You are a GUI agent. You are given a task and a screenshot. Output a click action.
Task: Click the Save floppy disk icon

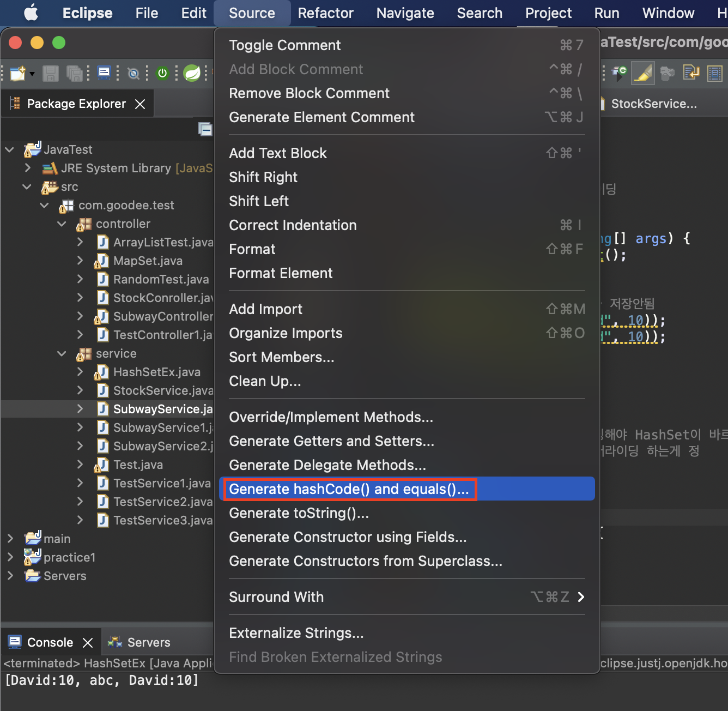(51, 73)
